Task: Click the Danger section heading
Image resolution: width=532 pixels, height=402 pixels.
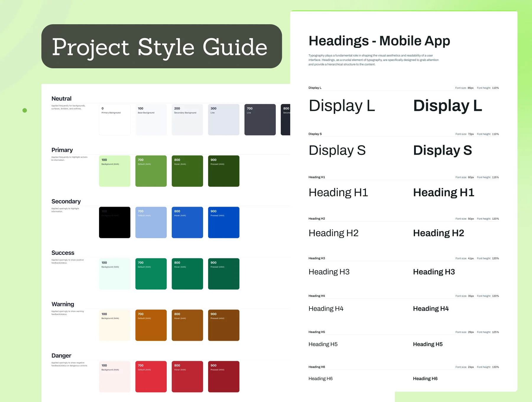Action: (x=61, y=356)
